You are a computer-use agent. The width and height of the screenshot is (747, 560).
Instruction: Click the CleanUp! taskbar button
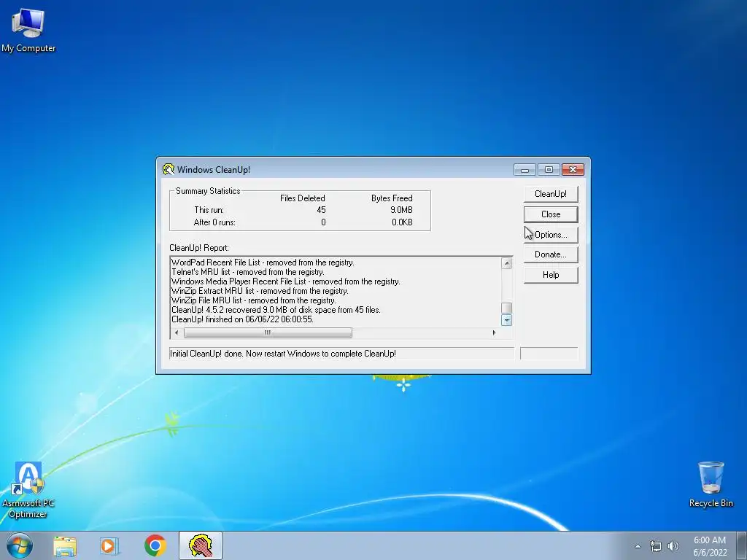(201, 545)
